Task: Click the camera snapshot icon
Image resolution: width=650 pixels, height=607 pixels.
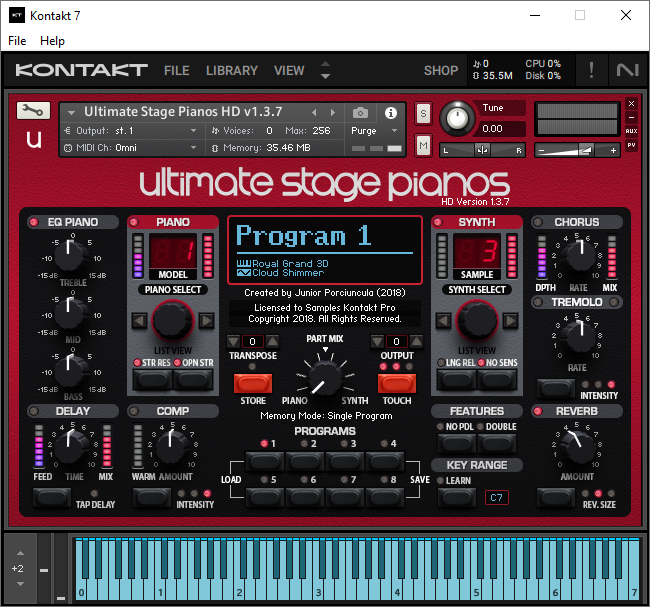Action: tap(360, 113)
